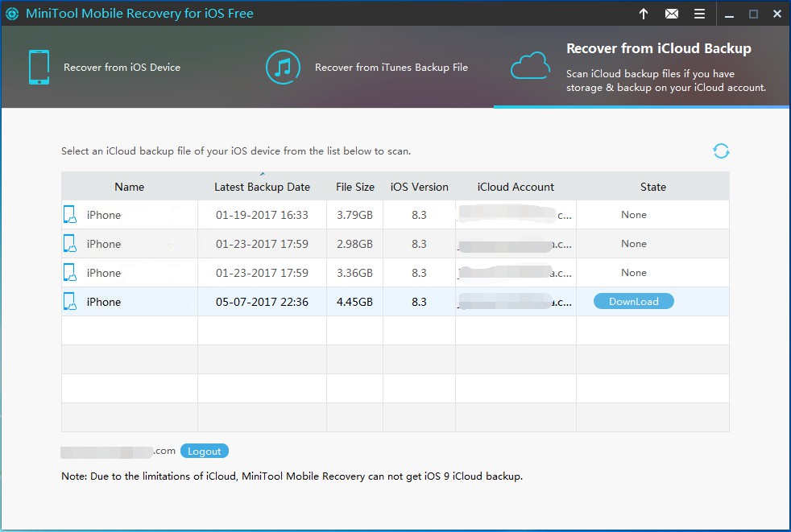The image size is (791, 532).
Task: Select date cell 01-19-2017 16:33
Action: 262,215
